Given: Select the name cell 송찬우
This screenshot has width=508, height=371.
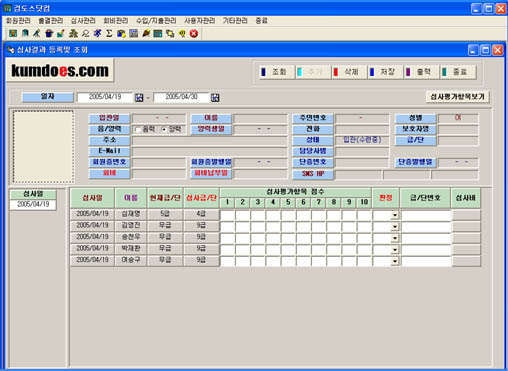Looking at the screenshot, I should pyautogui.click(x=131, y=237).
